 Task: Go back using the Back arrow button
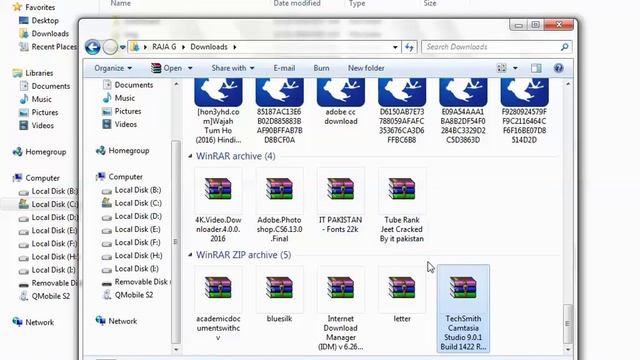[93, 47]
